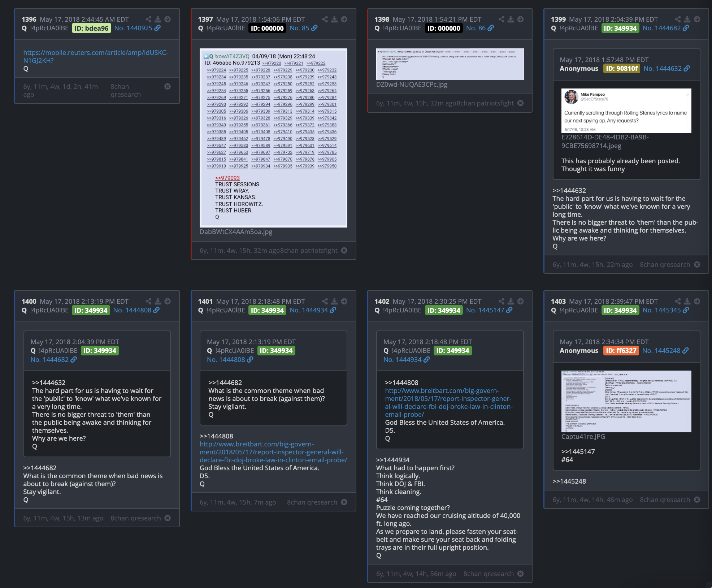Open post link No. 85
712x588 pixels.
[303, 28]
